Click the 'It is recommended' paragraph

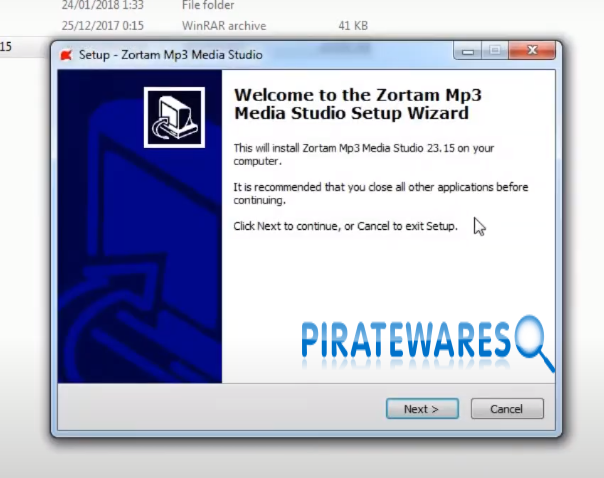coord(380,193)
